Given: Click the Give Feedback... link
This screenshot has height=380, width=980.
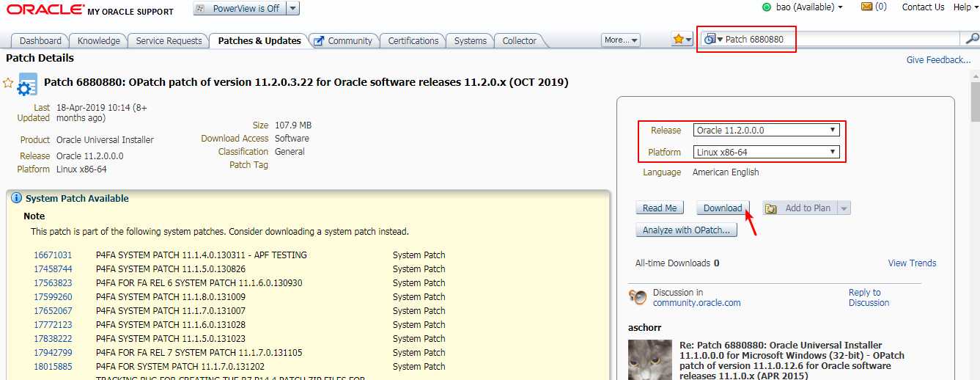Looking at the screenshot, I should coord(938,60).
